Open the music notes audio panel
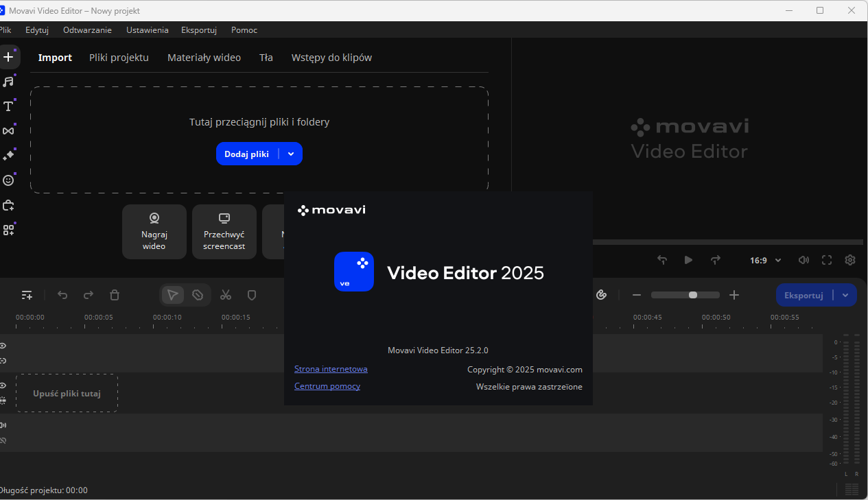Viewport: 868px width, 500px height. click(x=8, y=82)
